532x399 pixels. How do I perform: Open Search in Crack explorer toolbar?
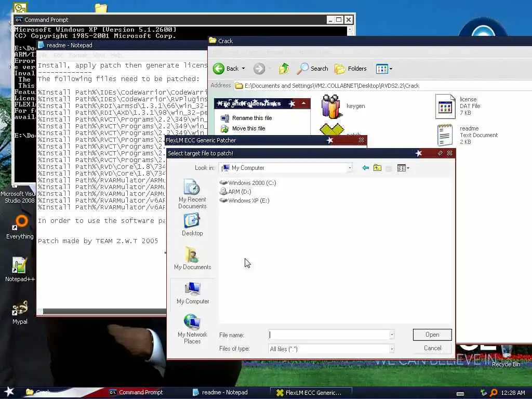tap(312, 69)
